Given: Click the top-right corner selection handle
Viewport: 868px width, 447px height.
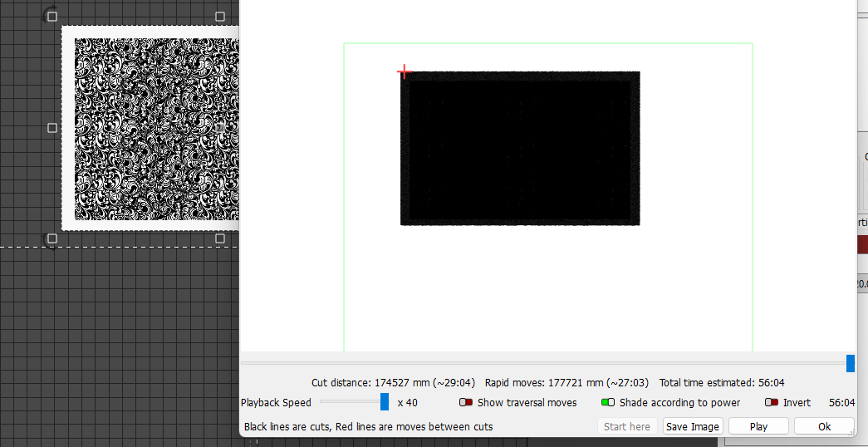Looking at the screenshot, I should pos(220,17).
